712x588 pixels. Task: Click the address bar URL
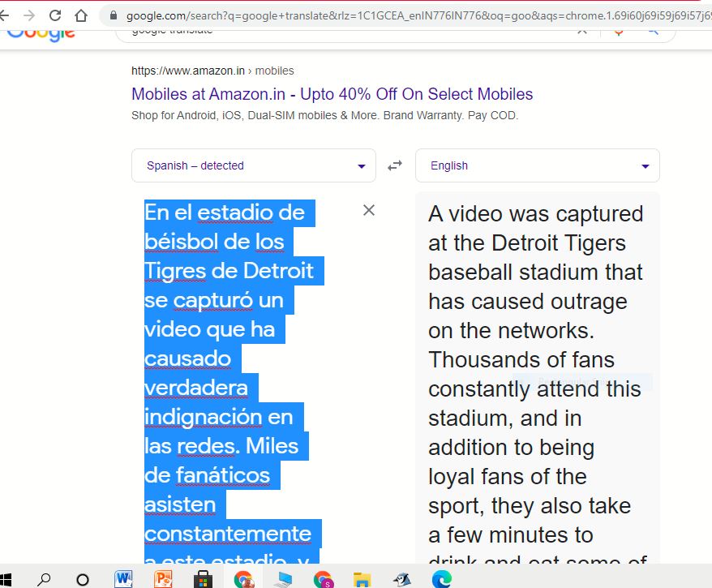click(x=405, y=15)
